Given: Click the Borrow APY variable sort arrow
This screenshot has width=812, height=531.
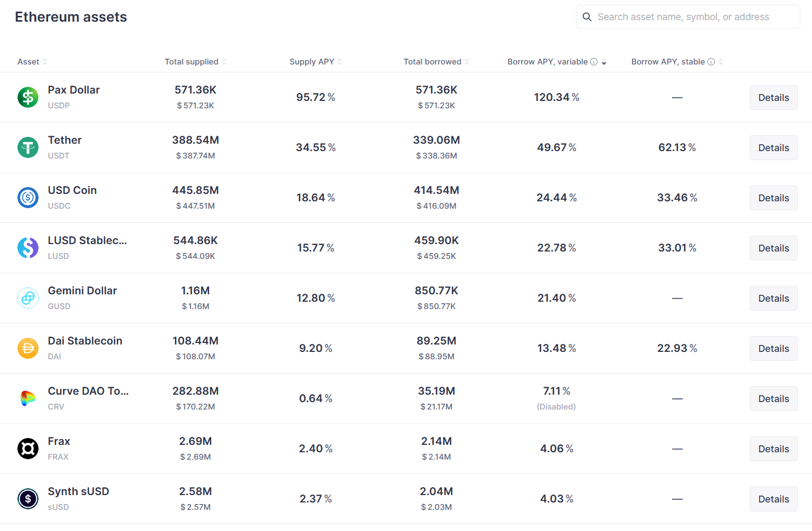Looking at the screenshot, I should click(x=604, y=62).
